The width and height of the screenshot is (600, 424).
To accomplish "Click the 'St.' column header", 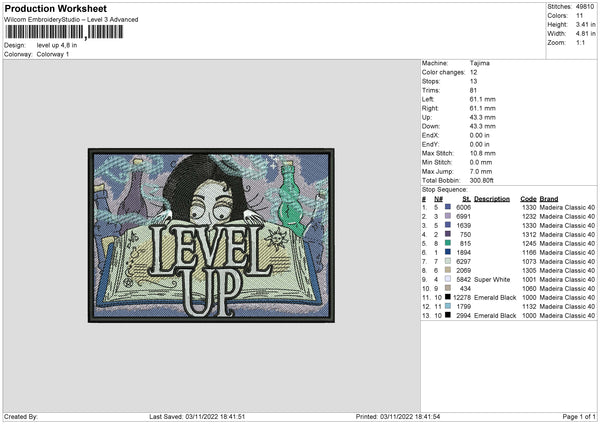I will tap(466, 199).
